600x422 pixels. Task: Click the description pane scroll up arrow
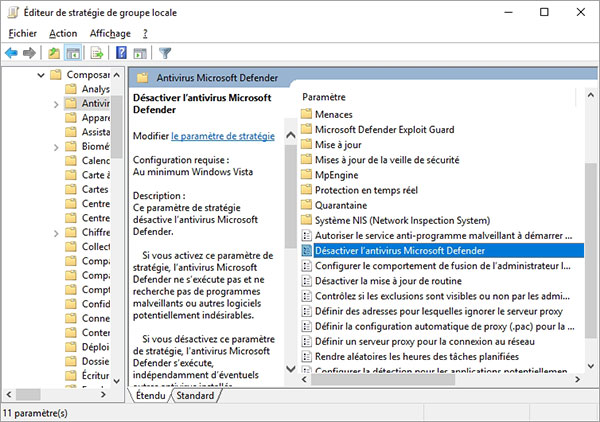click(291, 135)
